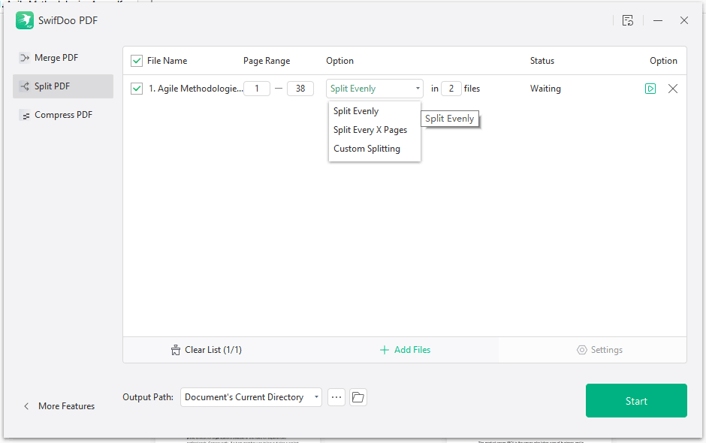Click the Split PDF sidebar icon
The width and height of the screenshot is (706, 443).
[x=24, y=86]
